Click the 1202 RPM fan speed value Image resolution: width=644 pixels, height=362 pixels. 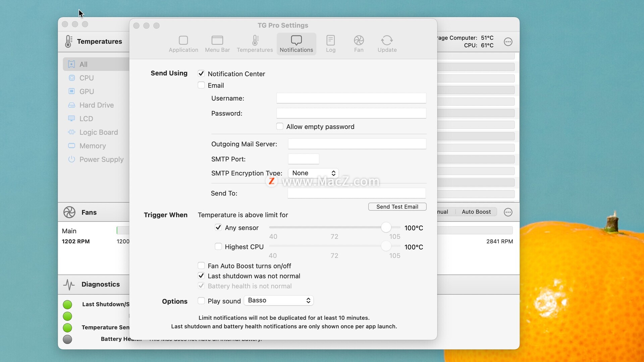pyautogui.click(x=76, y=241)
